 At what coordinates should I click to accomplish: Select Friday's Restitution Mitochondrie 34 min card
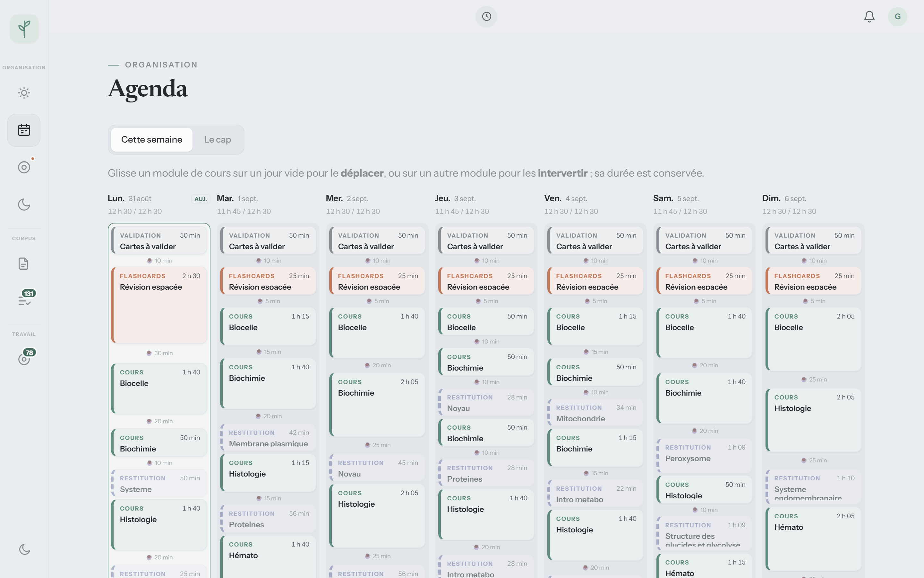[x=595, y=413]
